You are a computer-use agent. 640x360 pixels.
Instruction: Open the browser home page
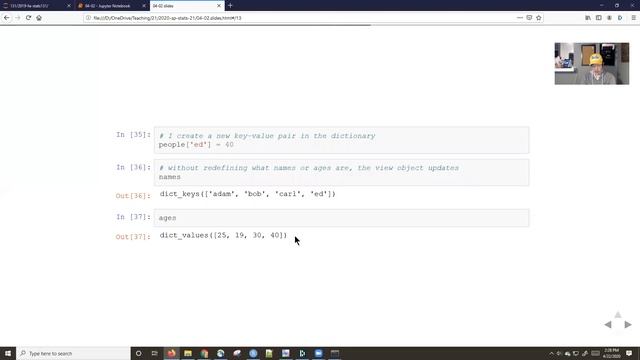(x=39, y=18)
